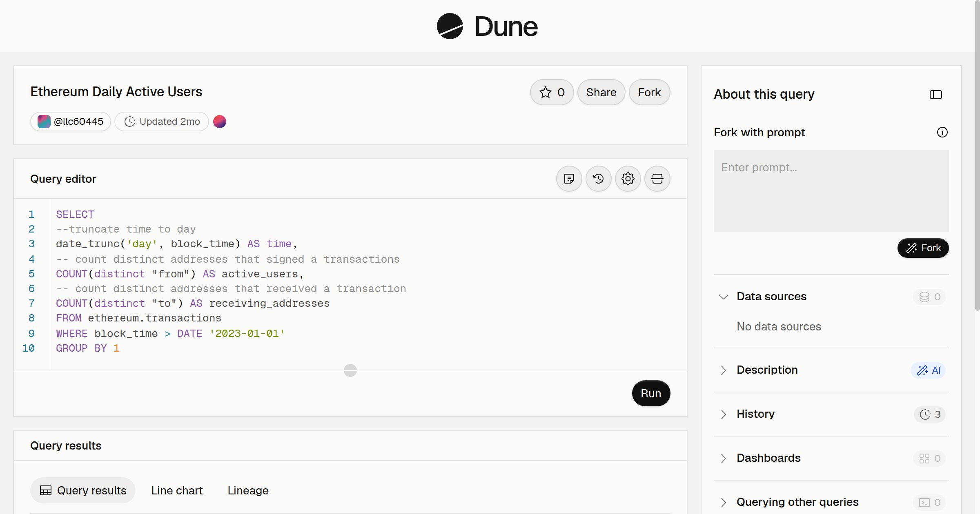The width and height of the screenshot is (980, 514).
Task: Expand the Dashboards section
Action: pos(723,458)
